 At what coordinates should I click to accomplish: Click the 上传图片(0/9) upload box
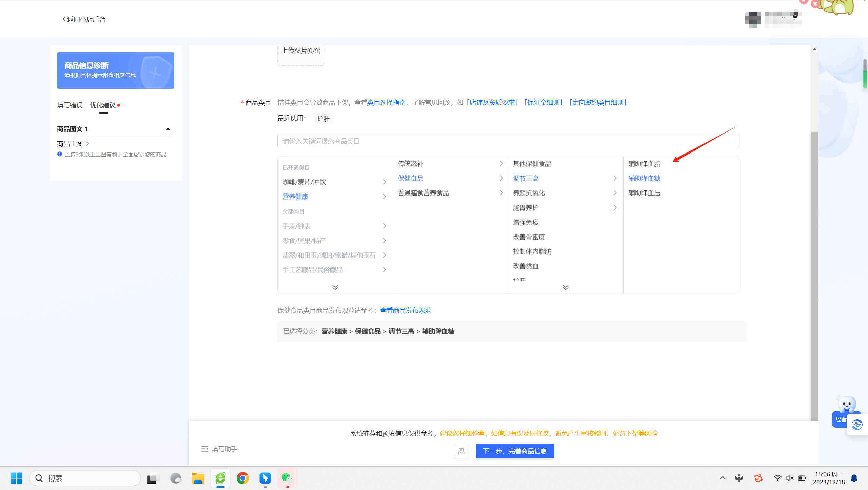click(301, 55)
